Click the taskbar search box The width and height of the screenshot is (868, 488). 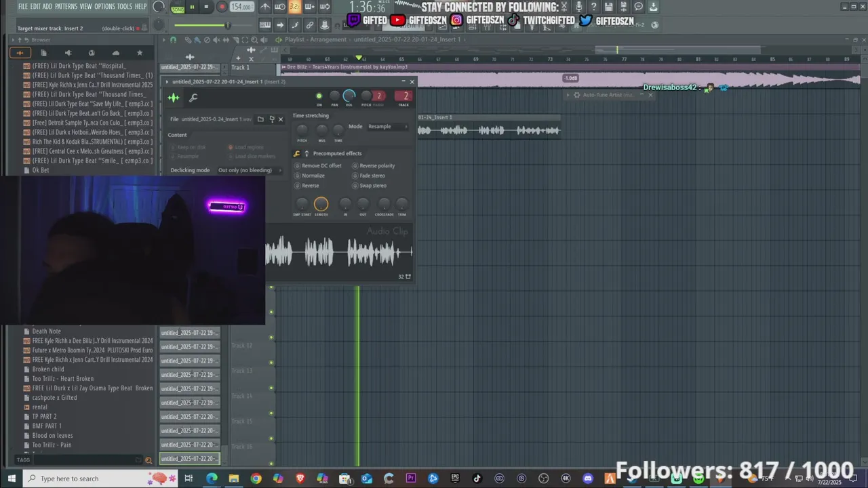coord(100,479)
